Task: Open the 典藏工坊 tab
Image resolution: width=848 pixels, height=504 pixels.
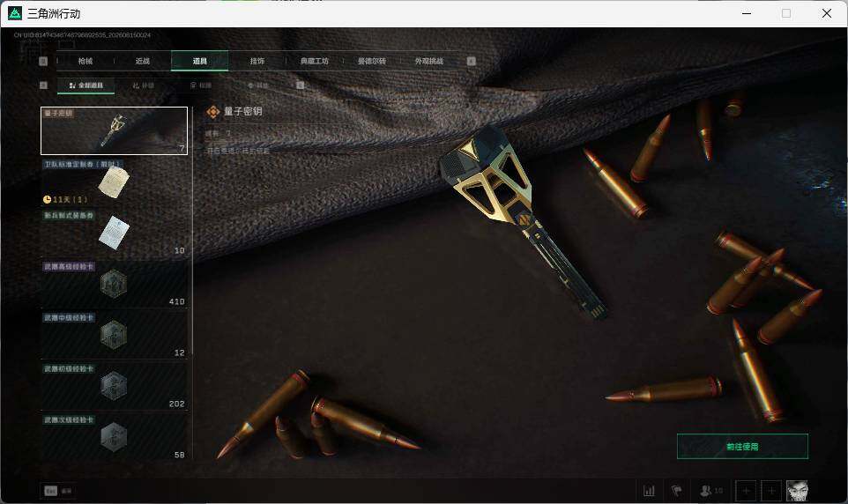Action: tap(314, 61)
